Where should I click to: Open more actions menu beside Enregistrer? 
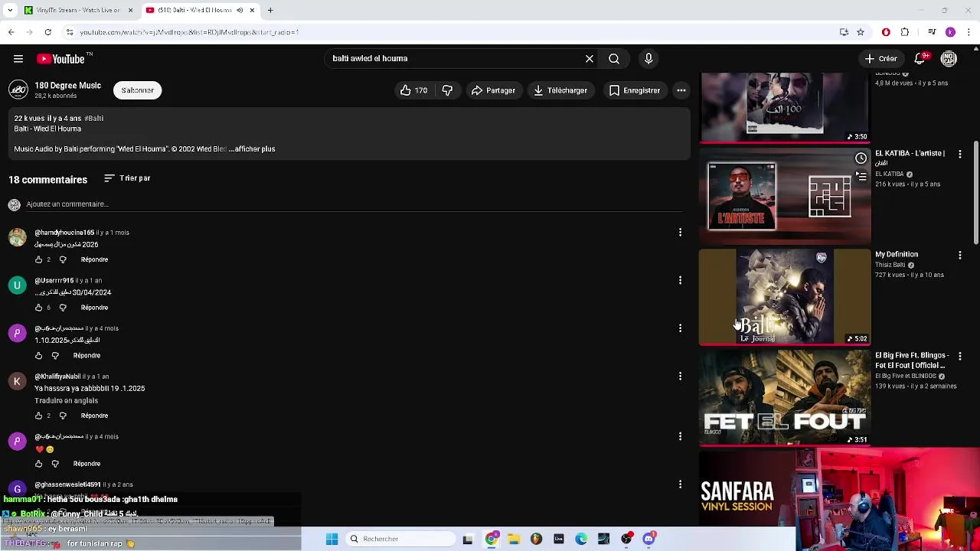tap(681, 90)
